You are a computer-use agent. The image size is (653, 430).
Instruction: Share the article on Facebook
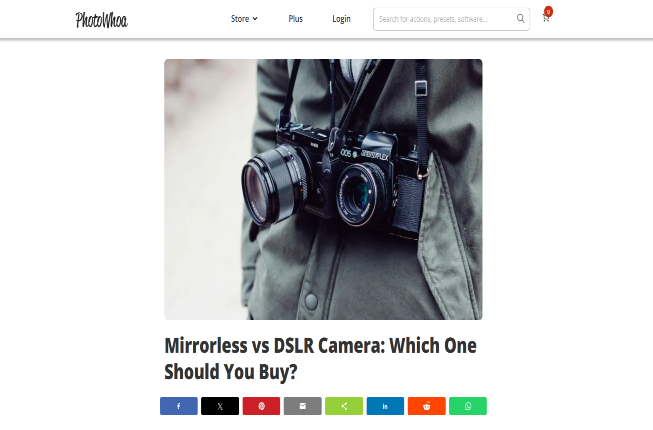coord(179,406)
